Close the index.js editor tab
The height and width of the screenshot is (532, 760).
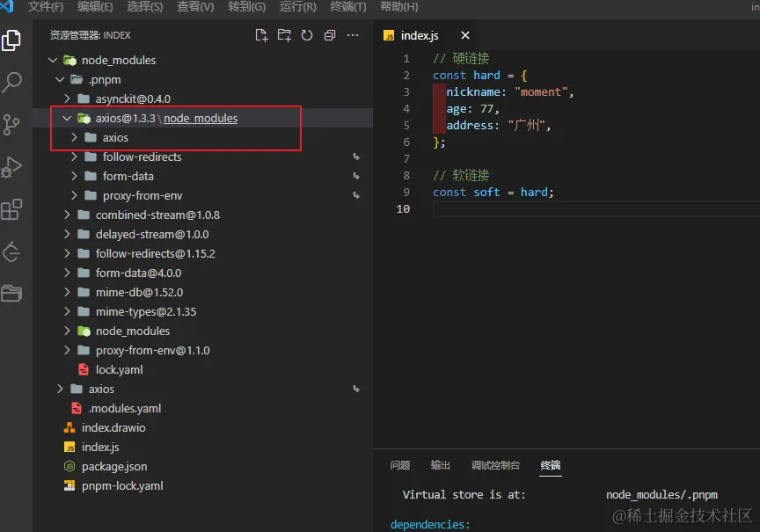465,35
